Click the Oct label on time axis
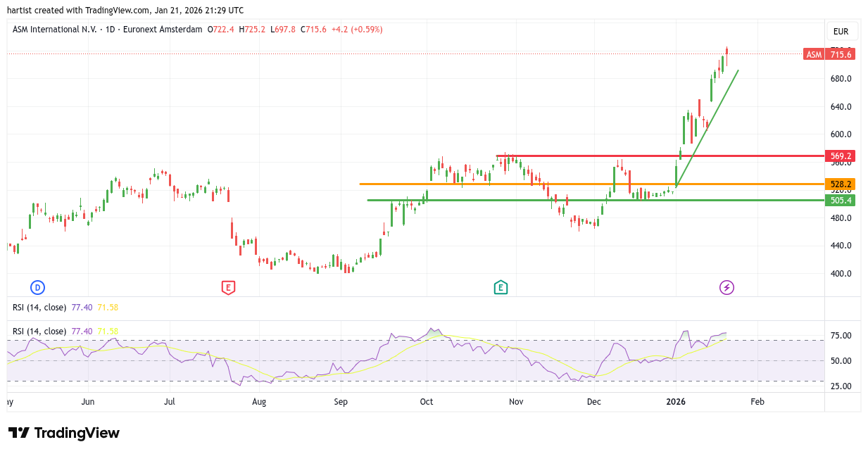The image size is (868, 454). [x=427, y=402]
